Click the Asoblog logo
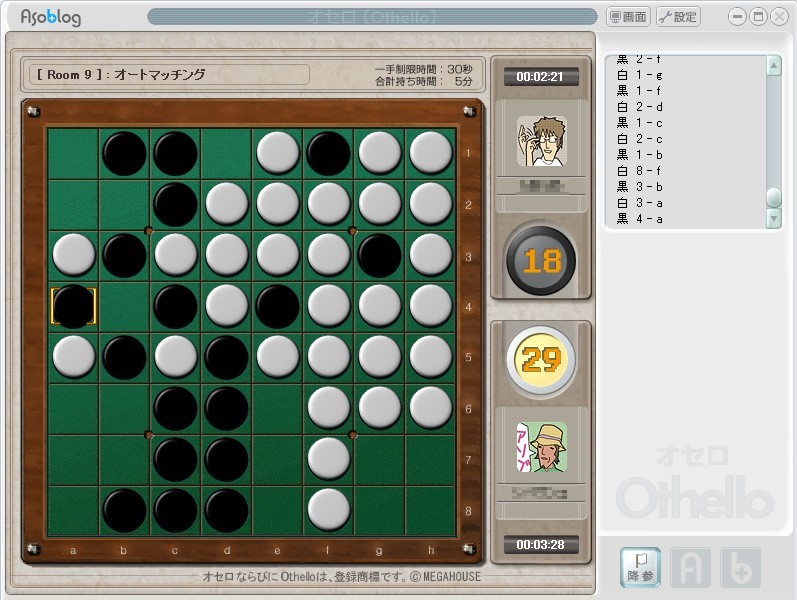This screenshot has width=797, height=600. pos(51,18)
